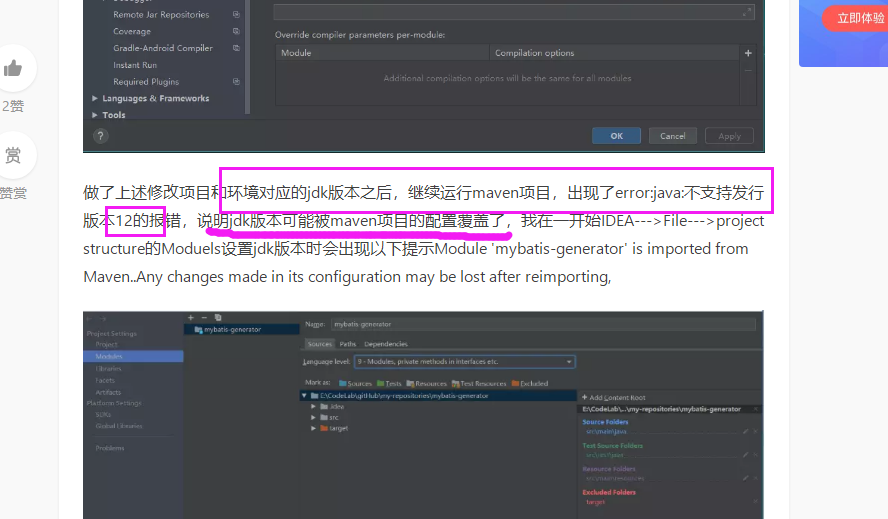Select Global Libraries under Platform Settings

[x=119, y=426]
